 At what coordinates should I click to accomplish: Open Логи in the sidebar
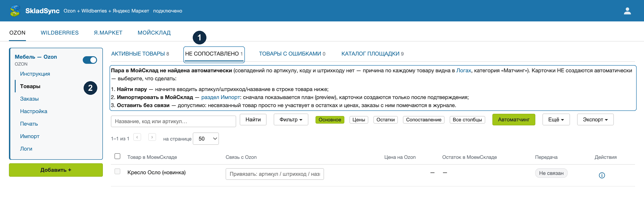point(26,149)
